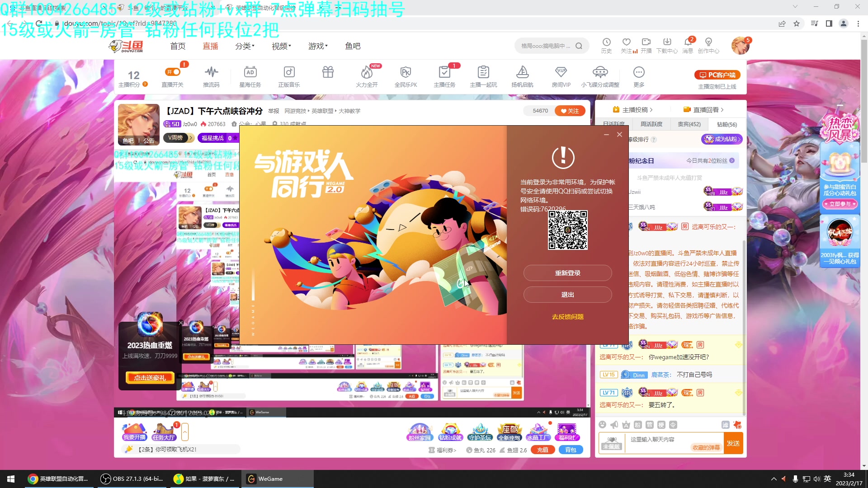Open the 推流码 stream key icon
The height and width of the screenshot is (488, 868).
tap(211, 72)
